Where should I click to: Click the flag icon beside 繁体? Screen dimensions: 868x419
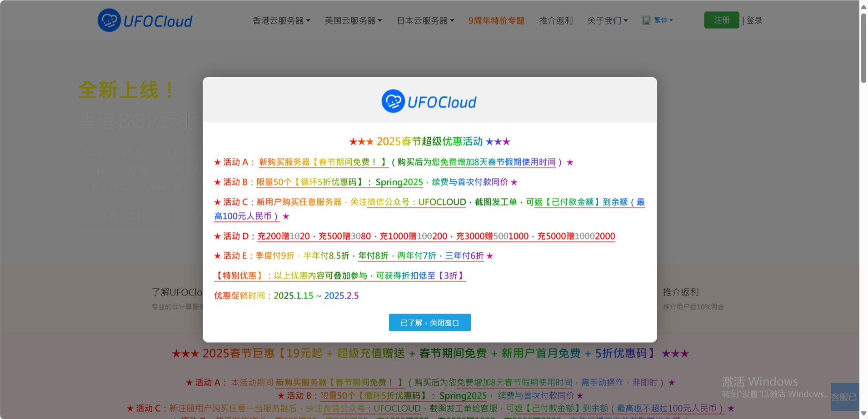pyautogui.click(x=646, y=20)
